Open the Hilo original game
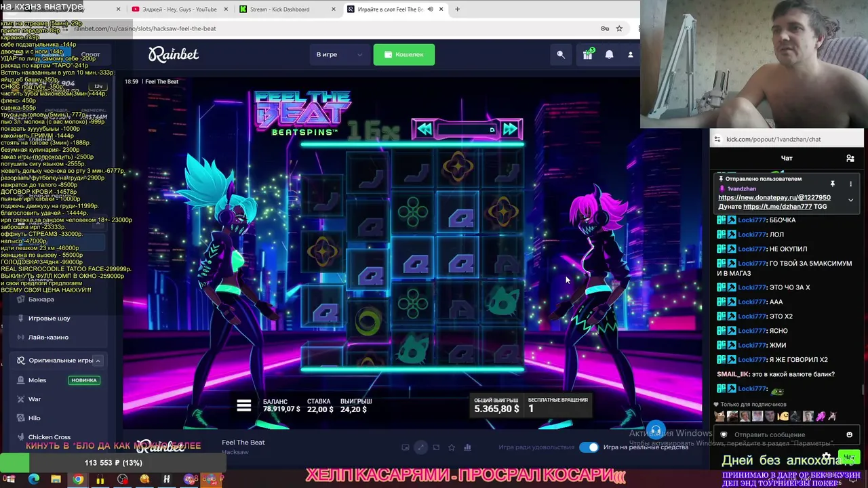Screen dimensions: 868x488 (x=35, y=418)
